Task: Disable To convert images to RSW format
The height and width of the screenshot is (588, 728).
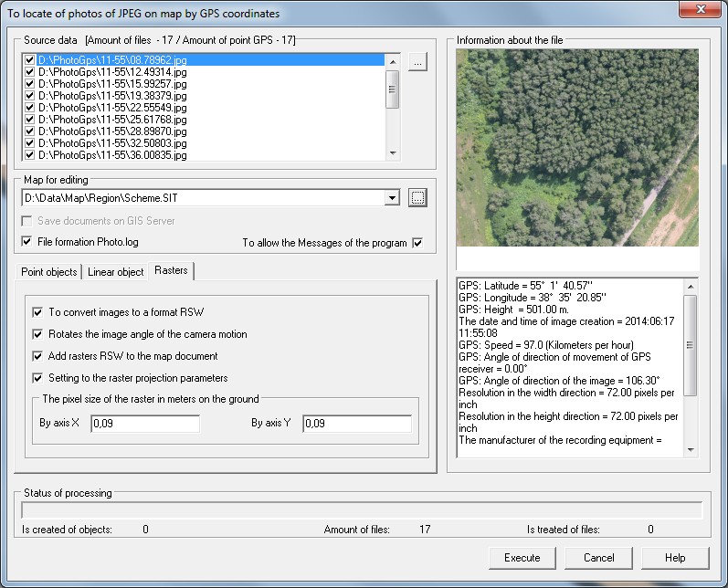Action: 37,311
